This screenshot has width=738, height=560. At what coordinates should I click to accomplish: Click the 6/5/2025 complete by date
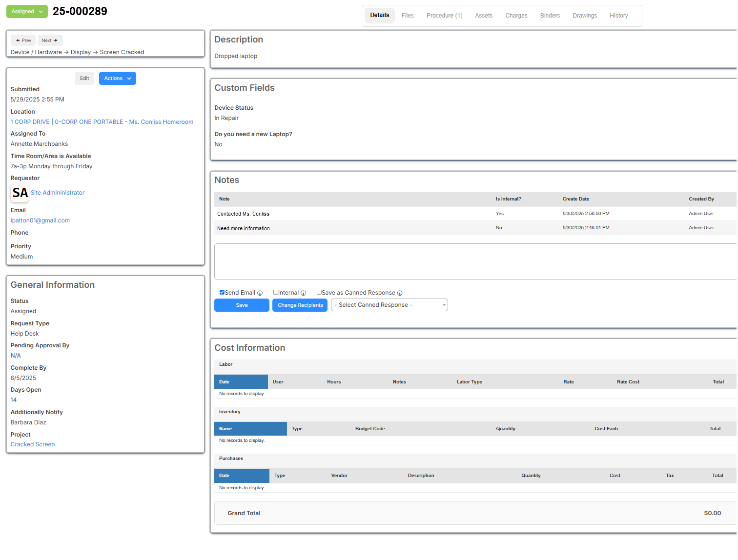click(x=23, y=378)
